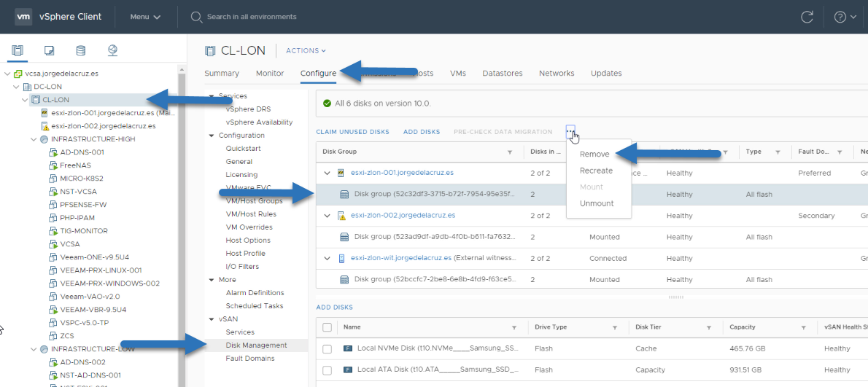This screenshot has width=868, height=387.
Task: Open Licensing configuration page
Action: [241, 175]
